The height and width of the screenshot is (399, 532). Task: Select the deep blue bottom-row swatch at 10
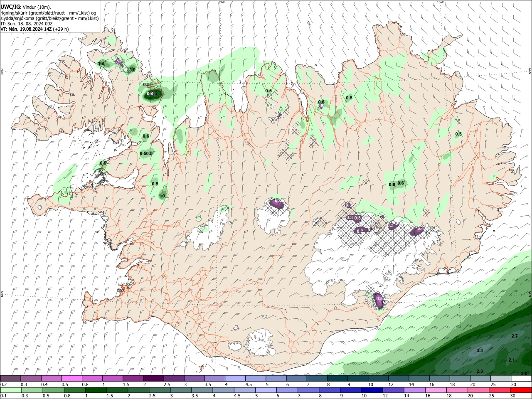(372, 390)
